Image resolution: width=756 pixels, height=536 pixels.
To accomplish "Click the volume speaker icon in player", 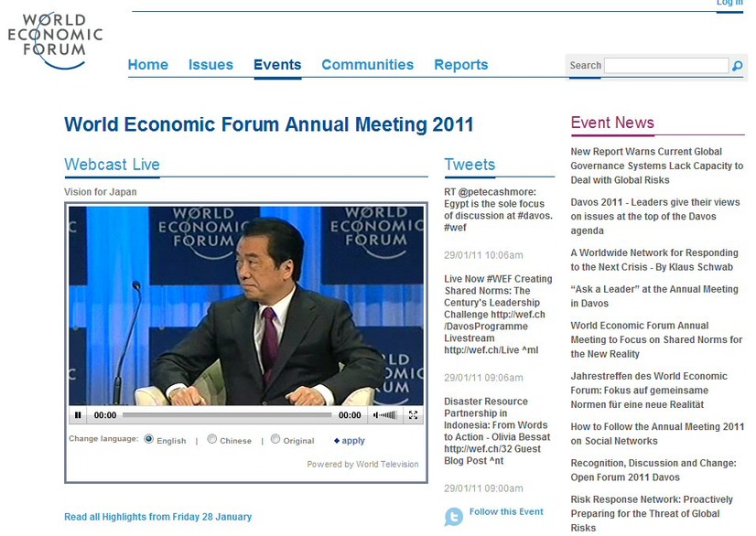I will click(x=376, y=415).
